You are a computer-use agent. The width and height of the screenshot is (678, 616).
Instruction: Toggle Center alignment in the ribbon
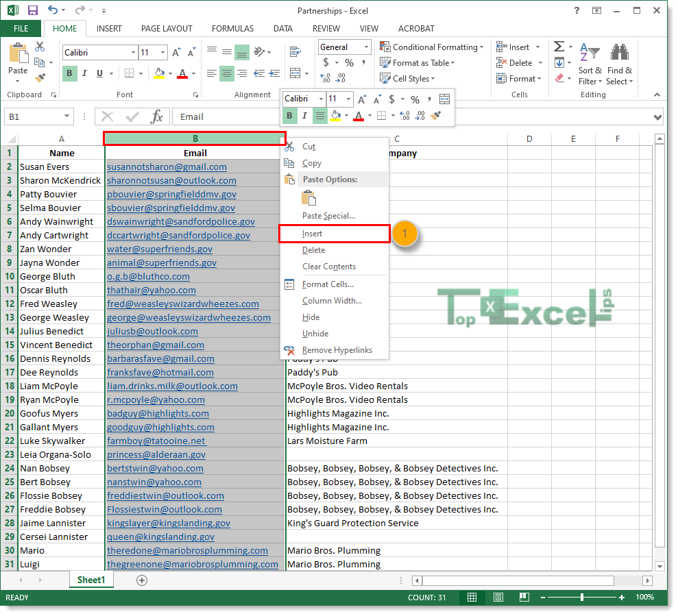click(x=227, y=73)
